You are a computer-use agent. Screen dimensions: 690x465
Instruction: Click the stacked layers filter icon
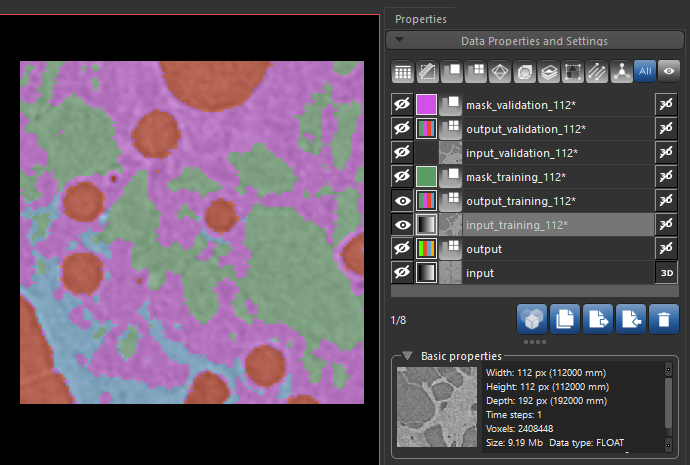(548, 72)
